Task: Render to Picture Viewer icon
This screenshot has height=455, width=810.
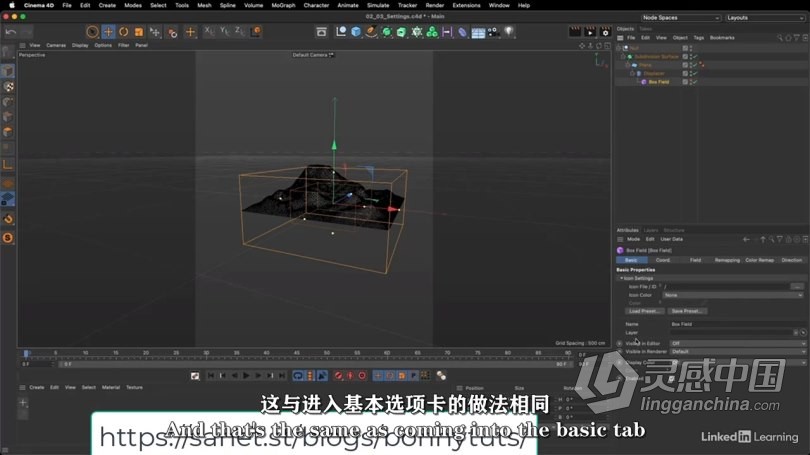Action: coord(590,32)
